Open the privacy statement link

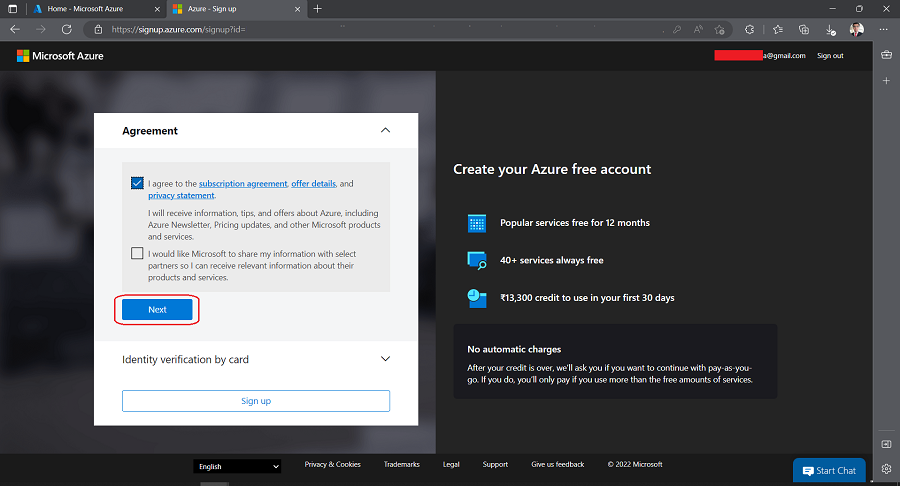click(x=181, y=196)
